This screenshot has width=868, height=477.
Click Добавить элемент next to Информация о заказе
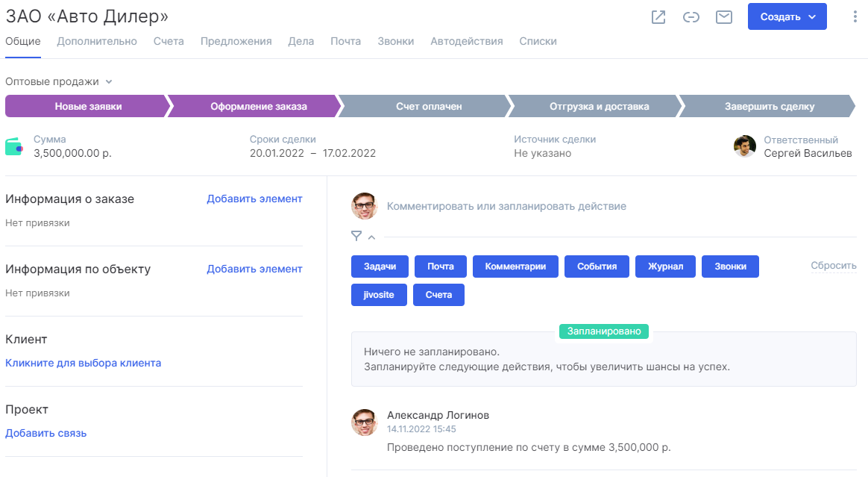click(x=254, y=199)
